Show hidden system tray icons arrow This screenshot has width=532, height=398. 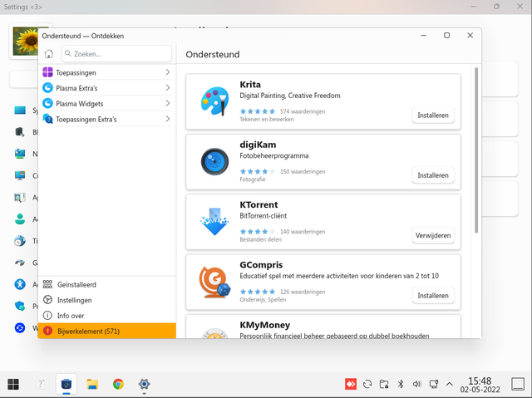pos(450,384)
